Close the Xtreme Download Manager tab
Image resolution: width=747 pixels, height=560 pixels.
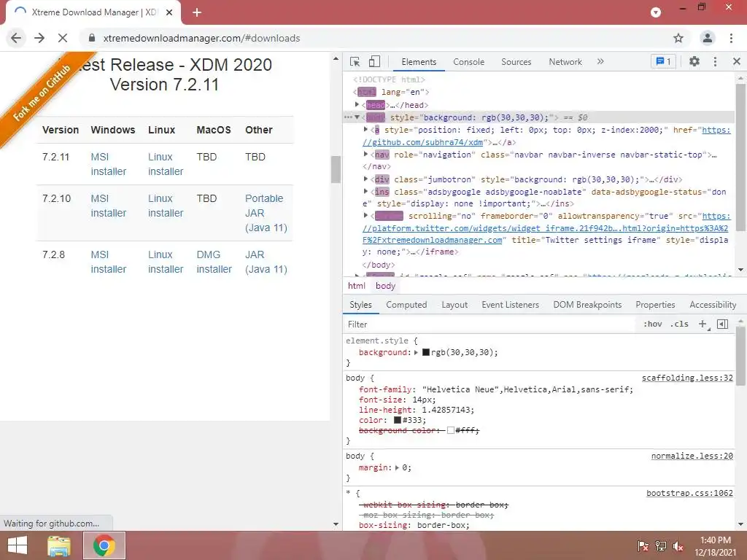(x=169, y=12)
